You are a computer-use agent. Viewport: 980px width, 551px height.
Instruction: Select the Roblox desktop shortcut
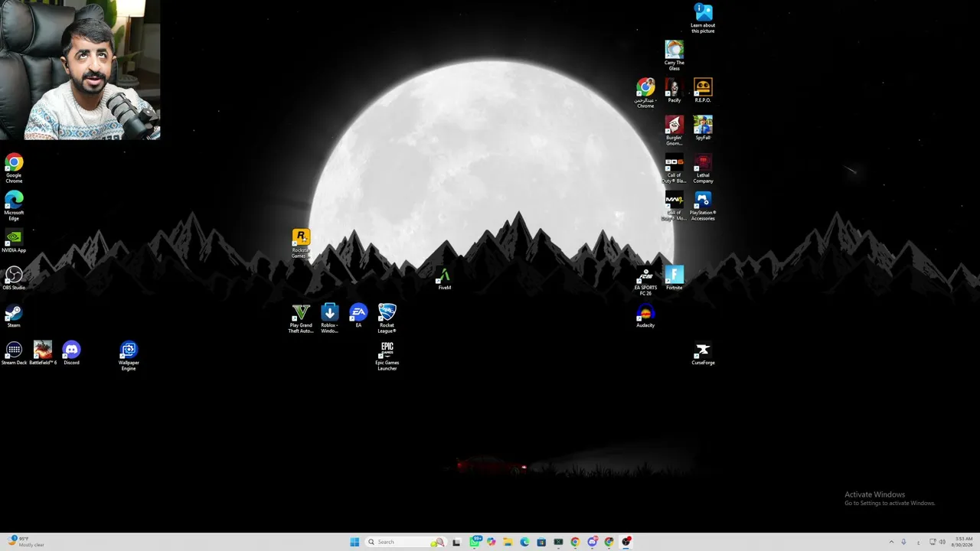[x=330, y=318]
